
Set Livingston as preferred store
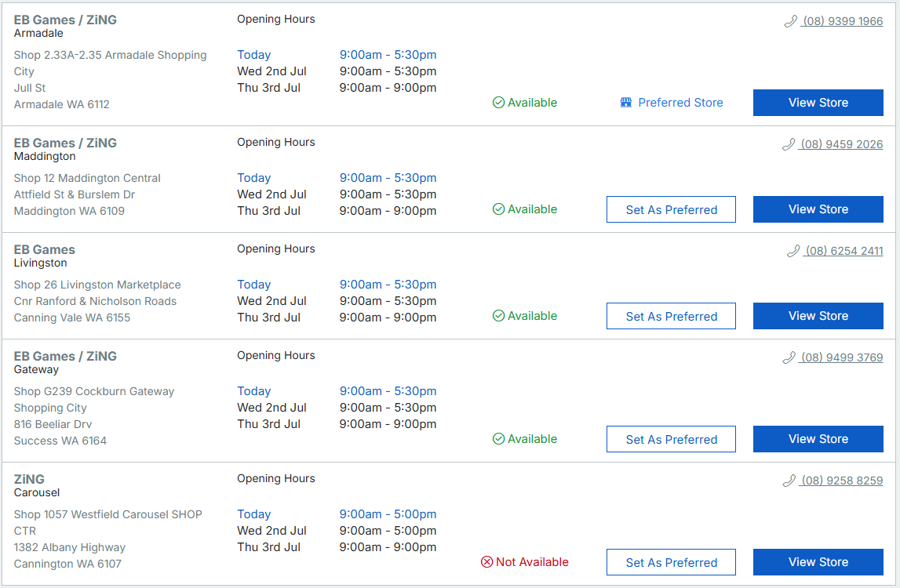(x=671, y=316)
